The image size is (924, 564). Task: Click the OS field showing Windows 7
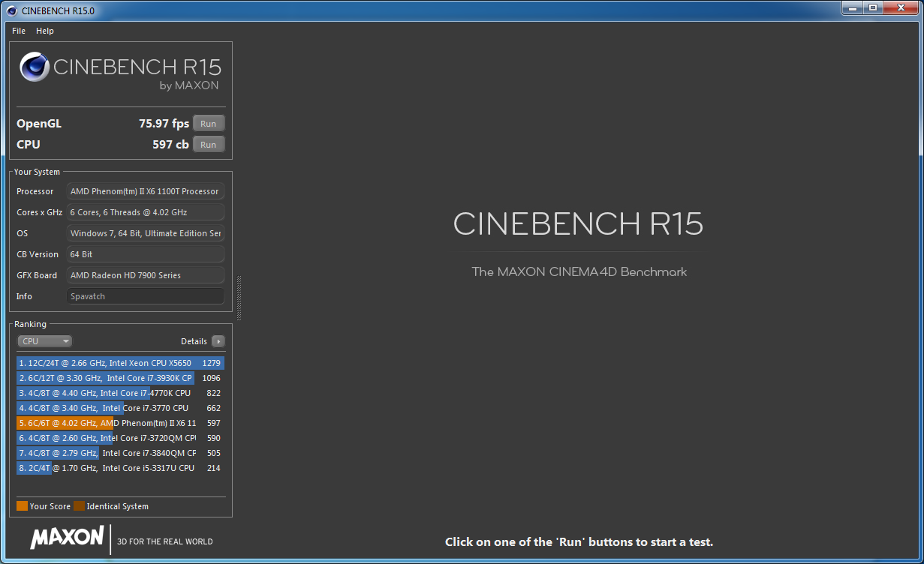146,233
